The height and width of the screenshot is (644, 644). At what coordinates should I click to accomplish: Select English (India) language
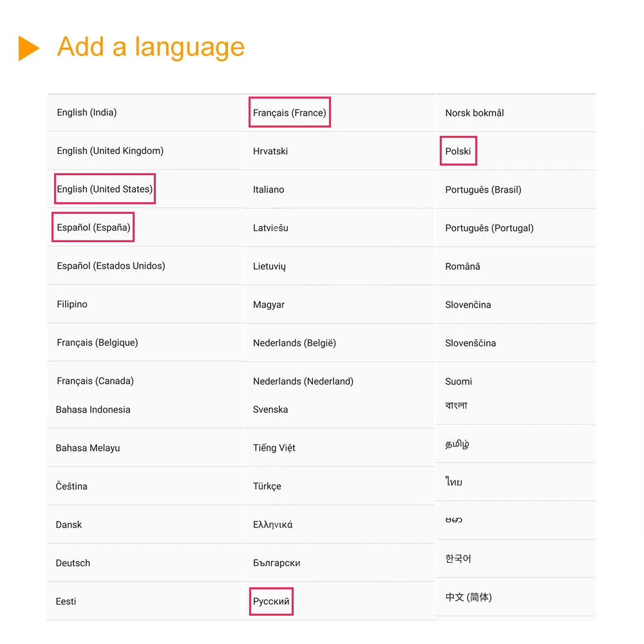click(87, 113)
